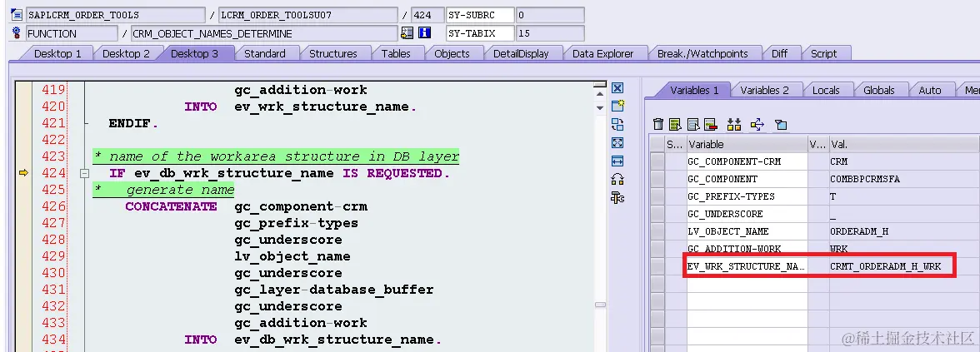Open the DetailDisplay tab
The image size is (980, 352).
tap(521, 53)
